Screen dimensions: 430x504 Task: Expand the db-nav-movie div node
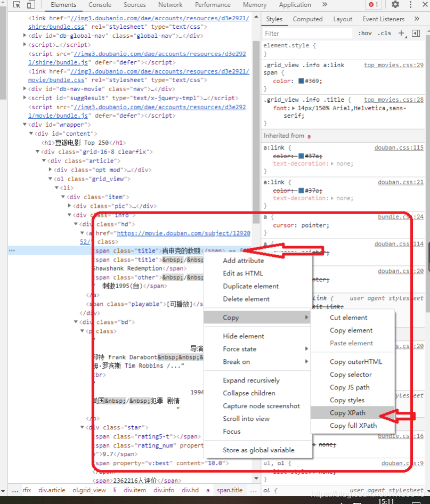click(25, 89)
